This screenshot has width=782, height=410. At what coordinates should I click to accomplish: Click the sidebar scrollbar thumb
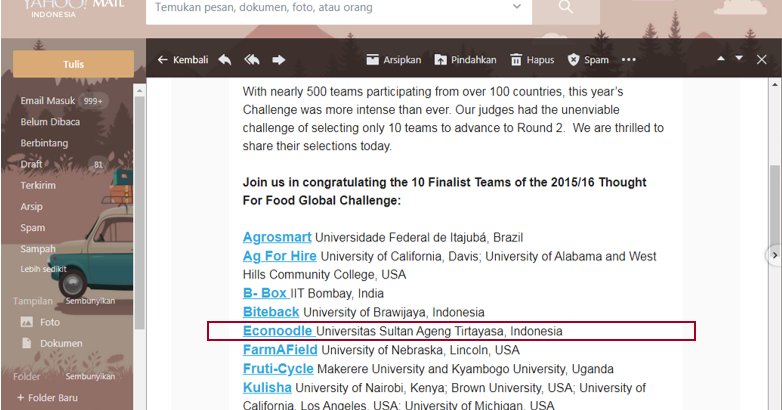tap(140, 212)
